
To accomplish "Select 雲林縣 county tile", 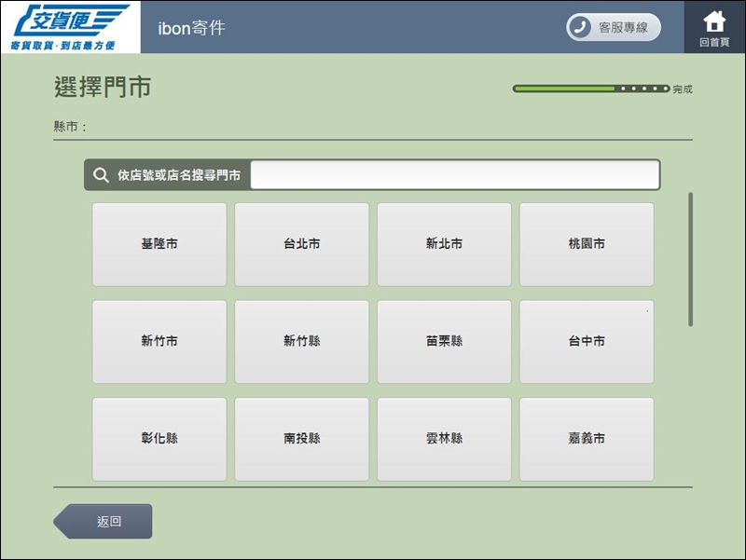I will point(444,439).
